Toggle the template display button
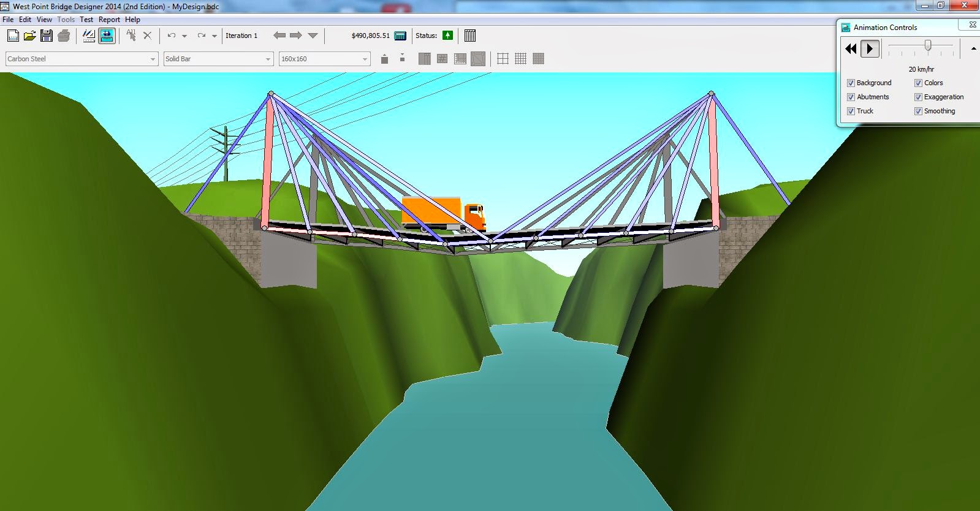980x511 pixels. [478, 59]
